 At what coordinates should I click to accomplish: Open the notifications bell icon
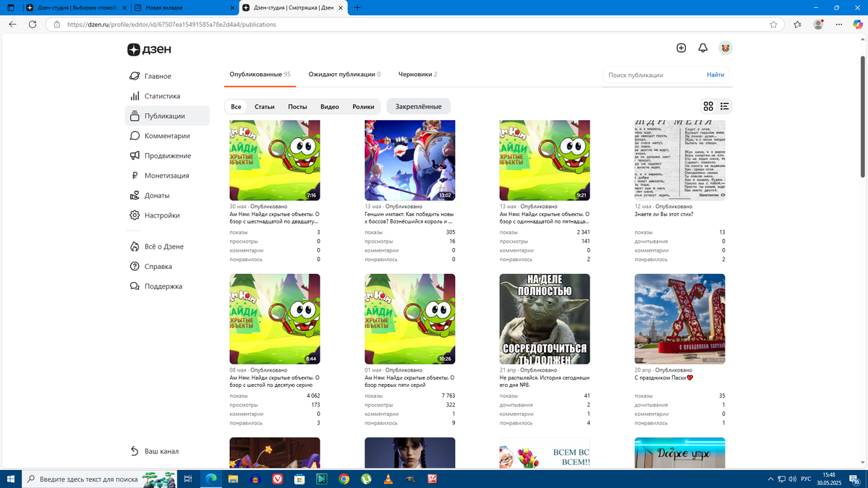[702, 48]
